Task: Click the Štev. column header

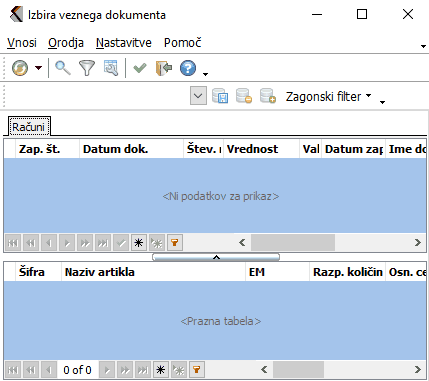Action: pos(203,149)
